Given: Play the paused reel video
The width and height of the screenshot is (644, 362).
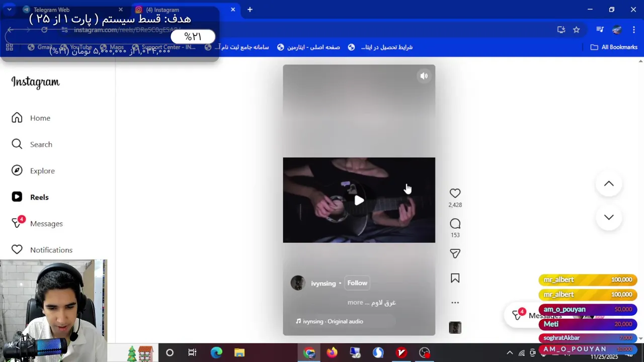Looking at the screenshot, I should point(359,201).
